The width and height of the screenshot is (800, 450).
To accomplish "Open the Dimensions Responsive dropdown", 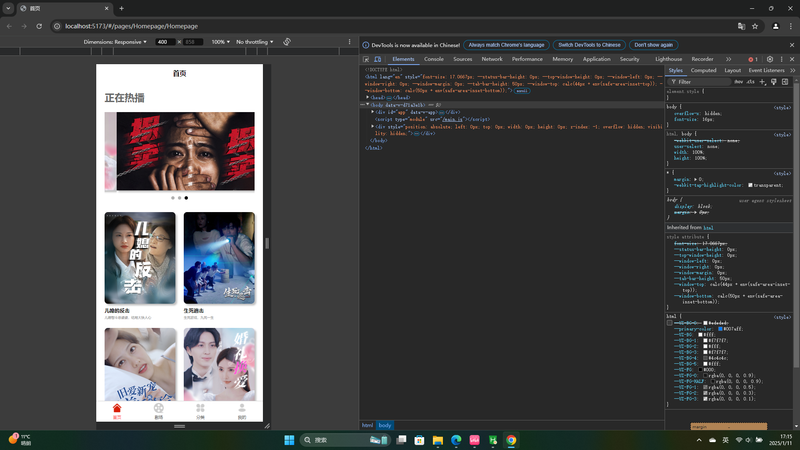I will pyautogui.click(x=115, y=42).
